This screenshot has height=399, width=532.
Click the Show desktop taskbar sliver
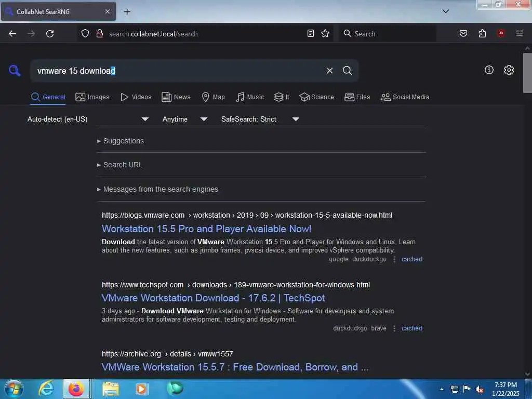point(528,389)
